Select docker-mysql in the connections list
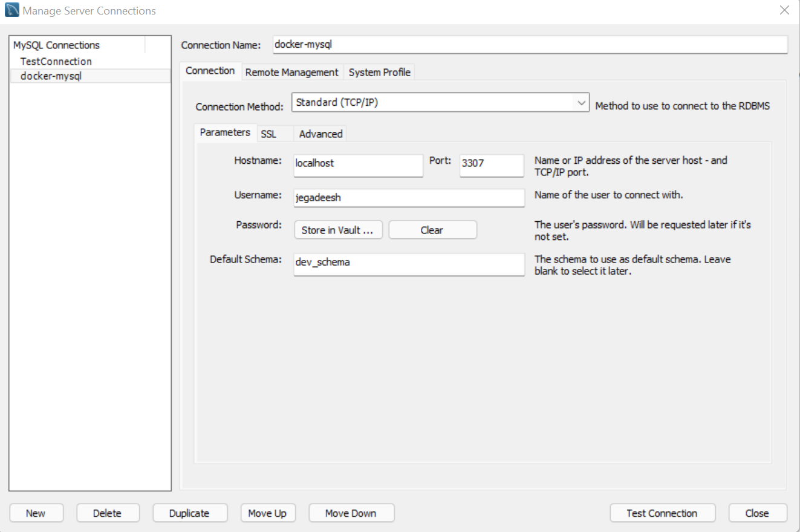Screen dimensions: 800x532 (89, 76)
